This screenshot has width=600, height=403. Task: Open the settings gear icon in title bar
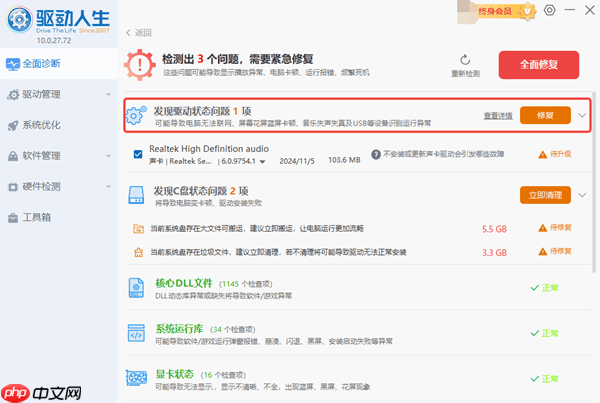[x=549, y=10]
